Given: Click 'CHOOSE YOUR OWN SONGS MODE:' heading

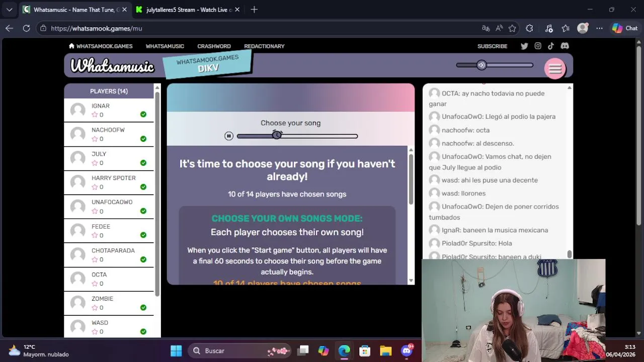Looking at the screenshot, I should tap(287, 218).
